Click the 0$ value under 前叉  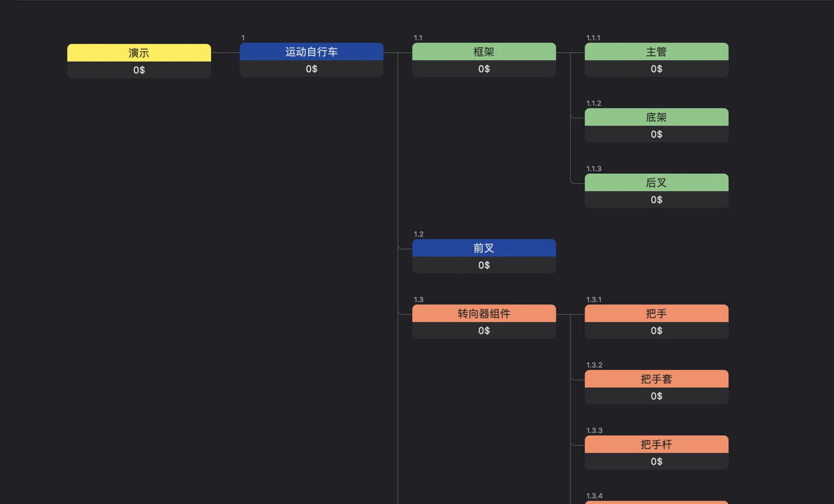484,265
